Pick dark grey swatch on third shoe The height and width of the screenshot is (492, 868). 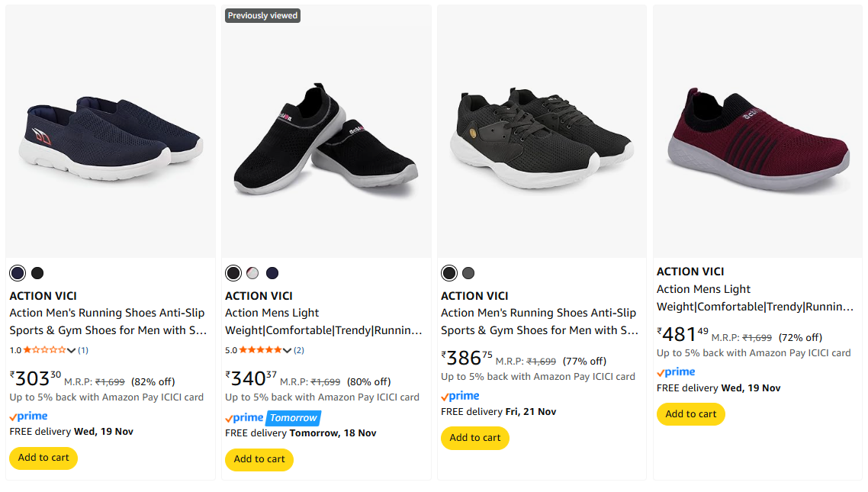[x=468, y=273]
